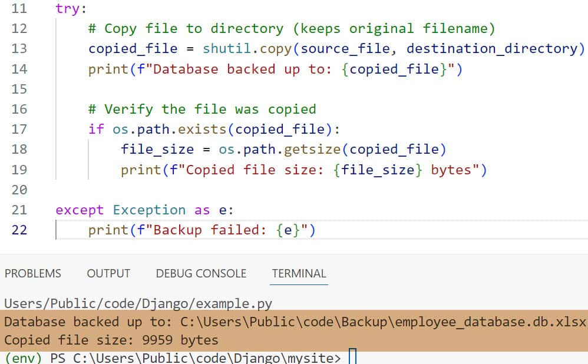The height and width of the screenshot is (364, 588).
Task: Click the destination_directory argument
Action: point(491,49)
